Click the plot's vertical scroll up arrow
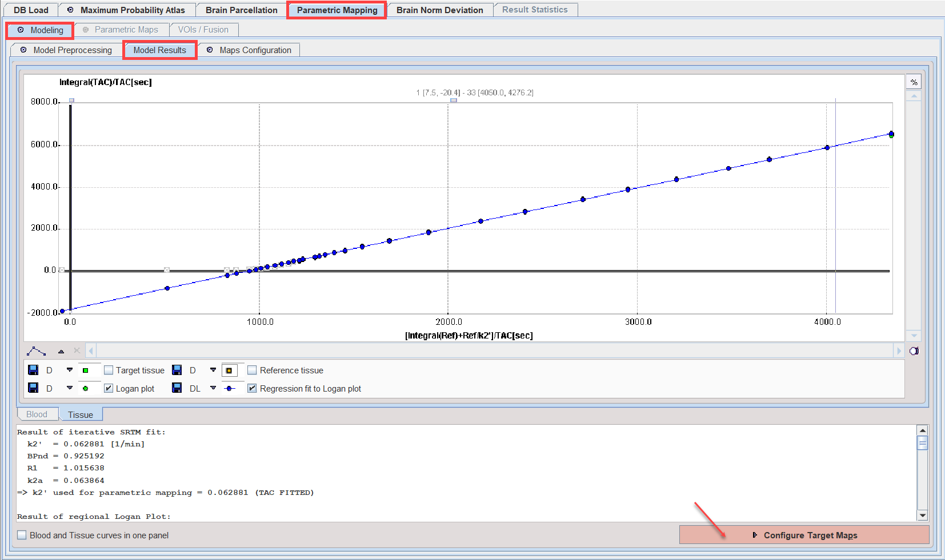This screenshot has width=945, height=560. [x=914, y=96]
